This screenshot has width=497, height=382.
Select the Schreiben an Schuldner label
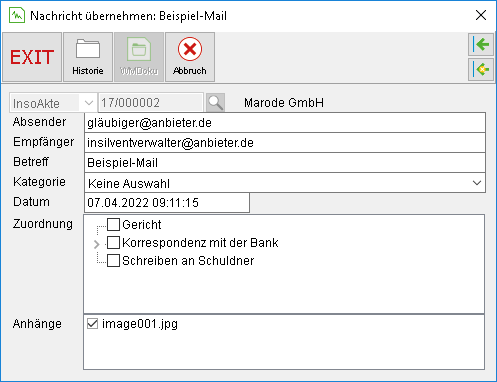pos(188,261)
